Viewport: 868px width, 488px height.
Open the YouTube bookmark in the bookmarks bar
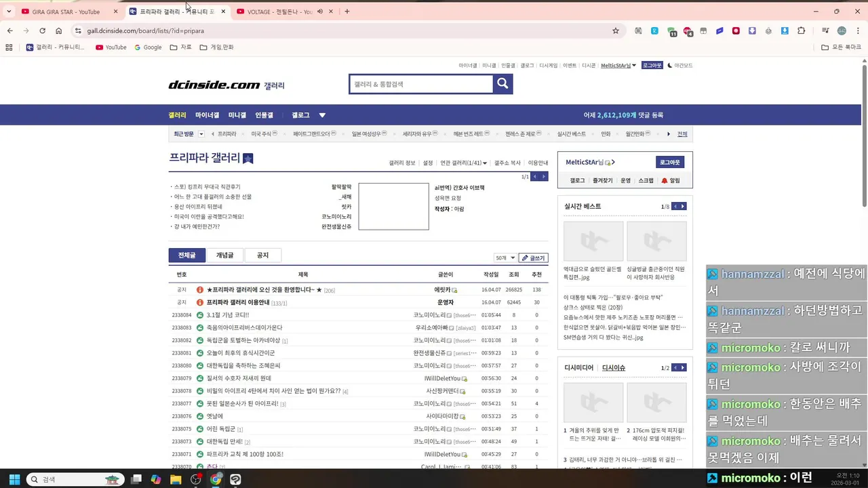point(111,47)
